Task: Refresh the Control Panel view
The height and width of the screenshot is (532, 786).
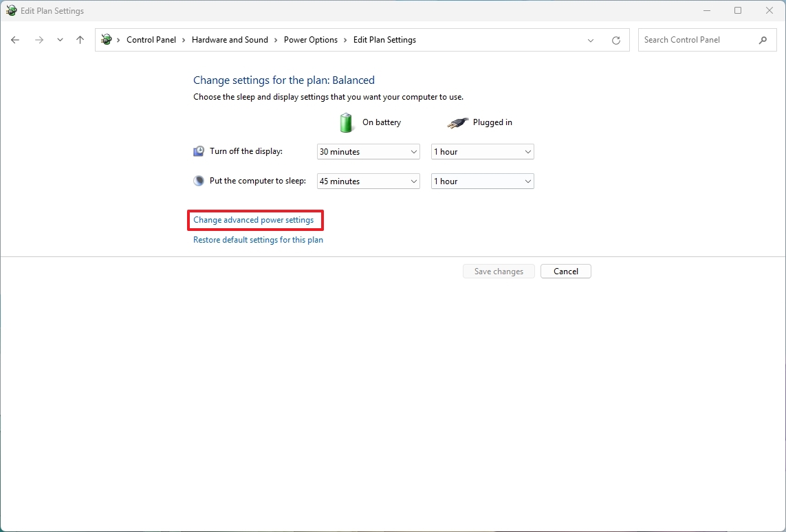Action: click(x=616, y=40)
